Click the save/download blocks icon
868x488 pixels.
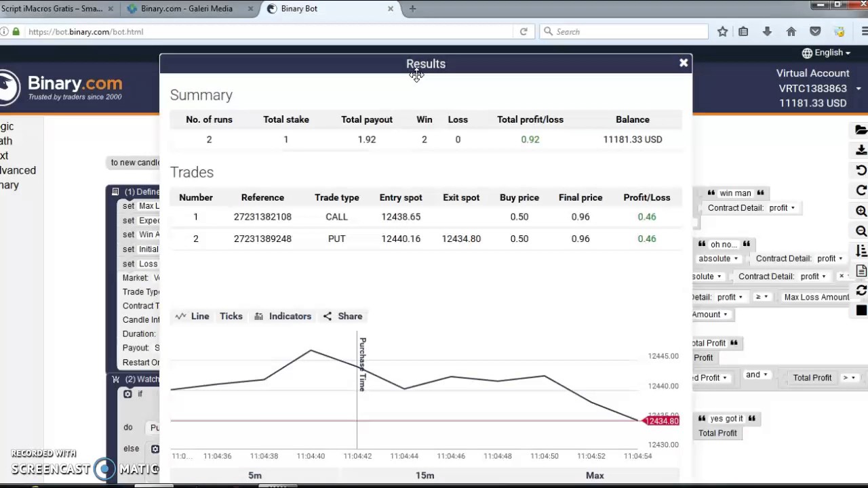(x=861, y=150)
